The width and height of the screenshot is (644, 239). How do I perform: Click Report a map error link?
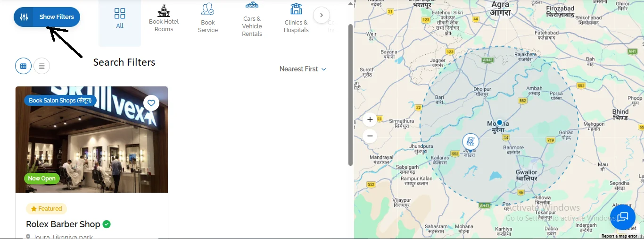(x=619, y=236)
